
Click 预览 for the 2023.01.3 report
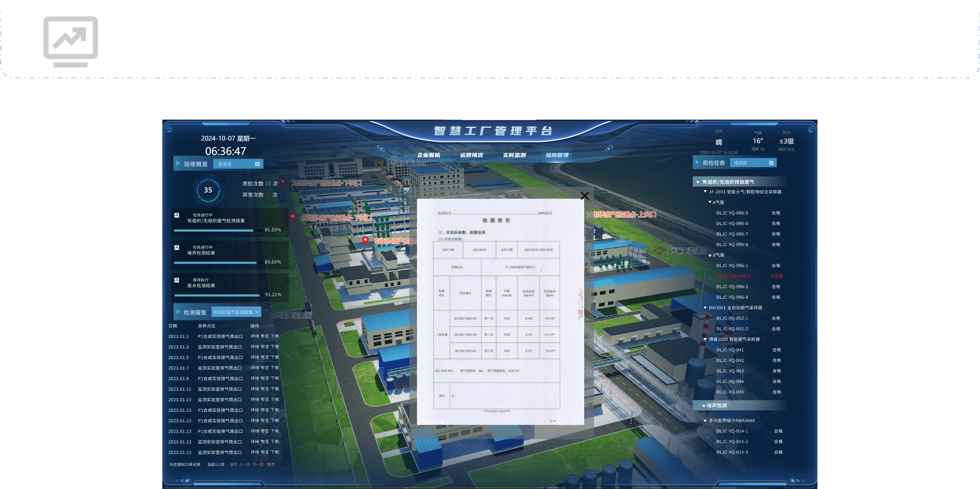265,347
